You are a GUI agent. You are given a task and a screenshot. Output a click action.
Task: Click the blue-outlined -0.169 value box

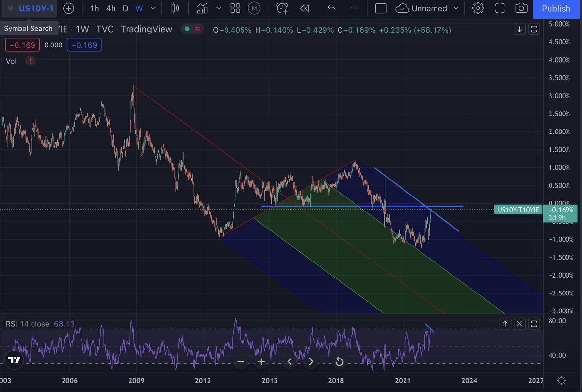[x=84, y=45]
